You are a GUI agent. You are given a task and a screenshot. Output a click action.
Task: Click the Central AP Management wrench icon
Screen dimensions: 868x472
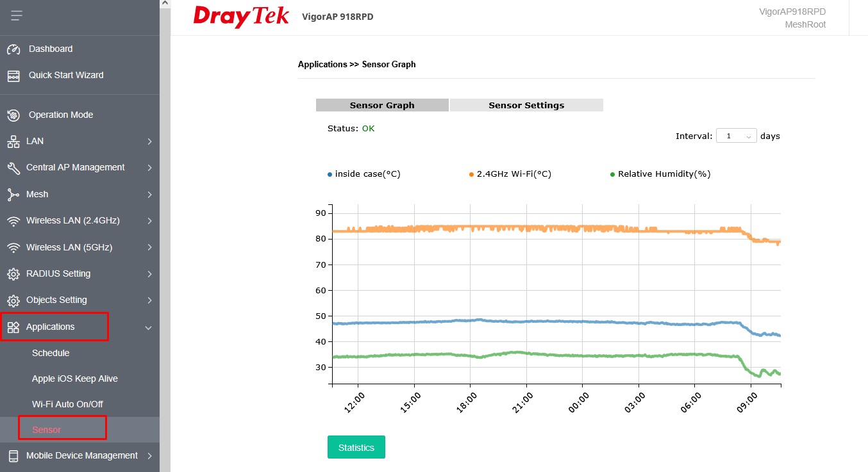pyautogui.click(x=13, y=168)
